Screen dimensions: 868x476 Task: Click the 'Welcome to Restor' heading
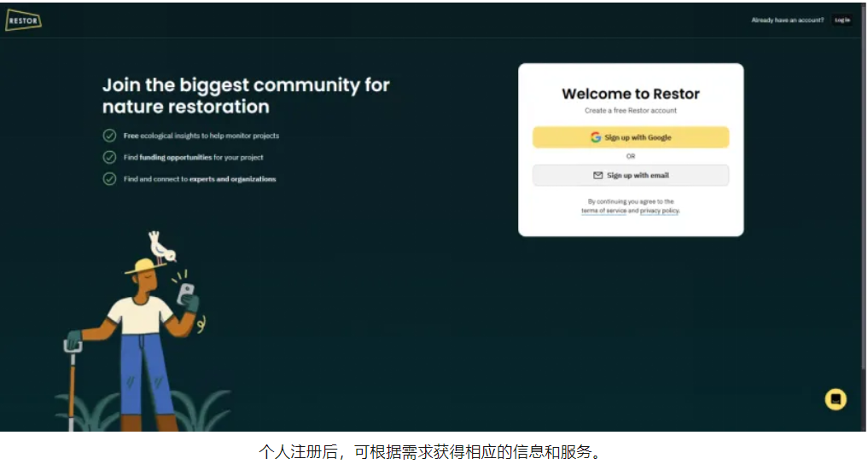coord(631,94)
